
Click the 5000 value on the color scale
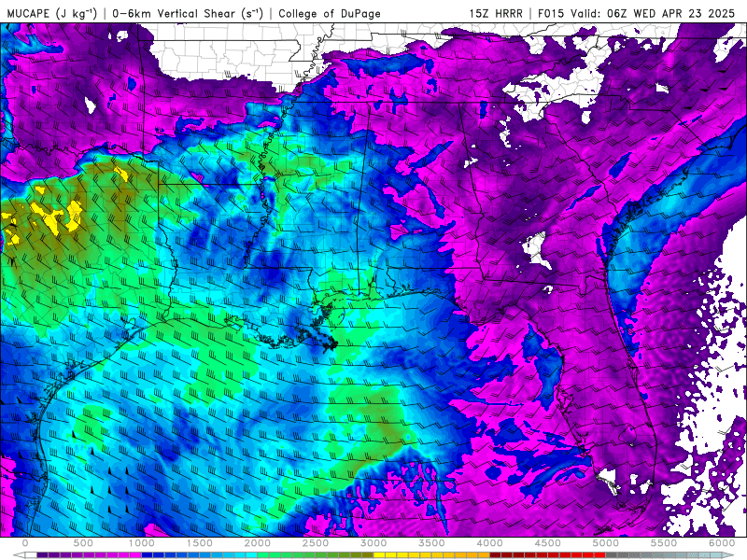tap(606, 543)
